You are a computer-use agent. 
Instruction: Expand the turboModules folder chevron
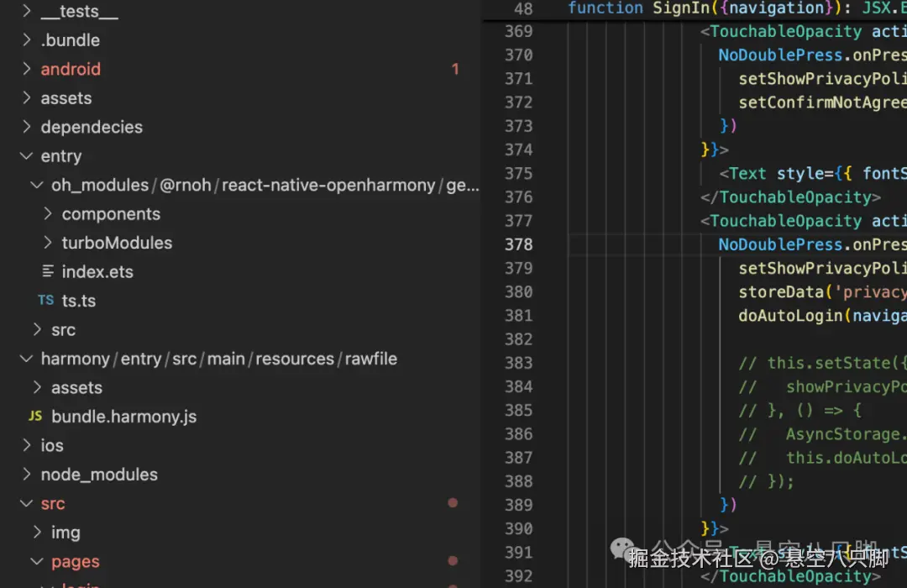click(48, 243)
